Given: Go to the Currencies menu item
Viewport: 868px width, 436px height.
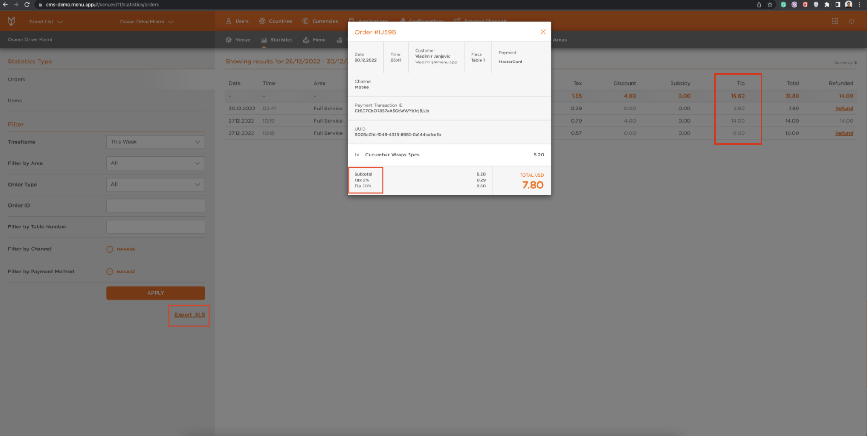Looking at the screenshot, I should (x=320, y=21).
